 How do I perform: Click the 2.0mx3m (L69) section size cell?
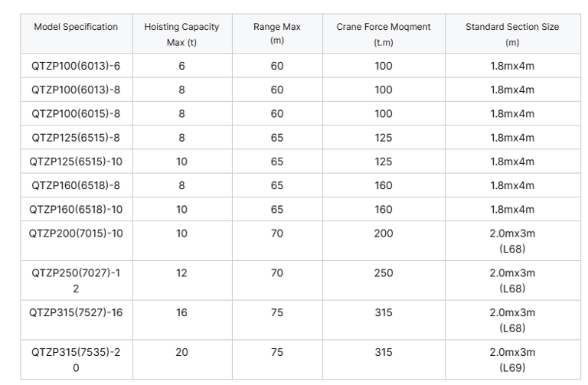pyautogui.click(x=512, y=360)
